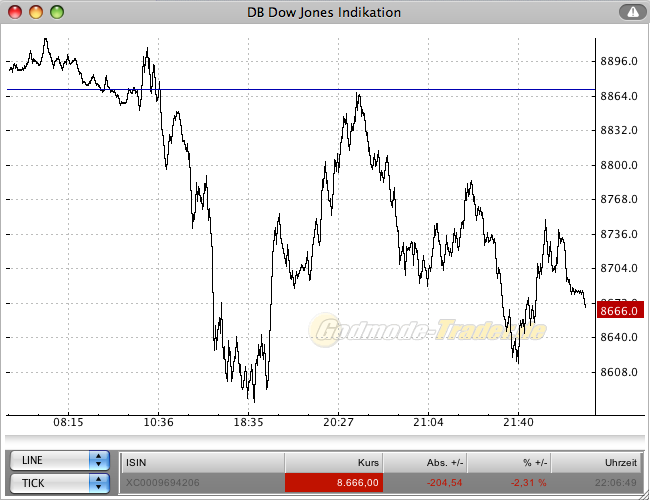Click the % +/- column header
This screenshot has width=650, height=500.
click(509, 463)
